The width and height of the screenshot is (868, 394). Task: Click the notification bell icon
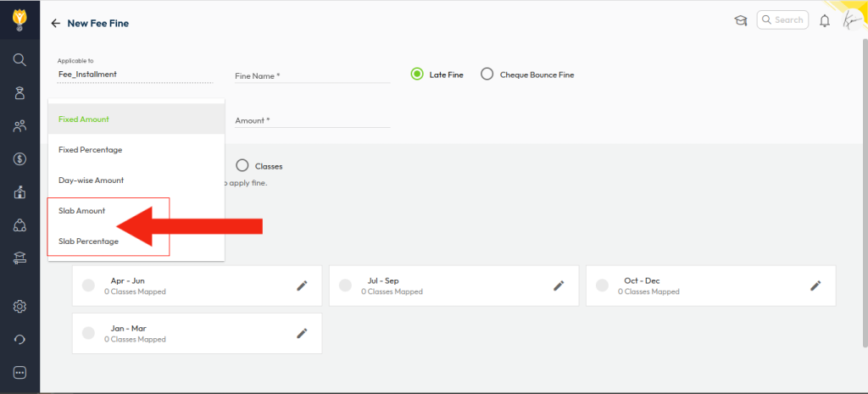[x=824, y=20]
